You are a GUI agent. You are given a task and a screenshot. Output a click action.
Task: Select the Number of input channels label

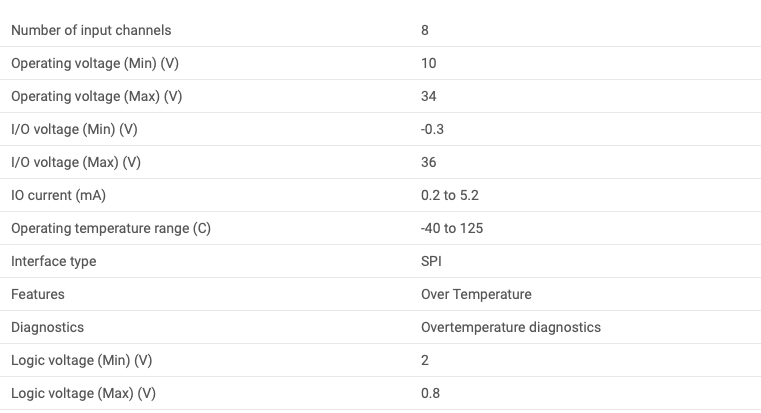(91, 31)
